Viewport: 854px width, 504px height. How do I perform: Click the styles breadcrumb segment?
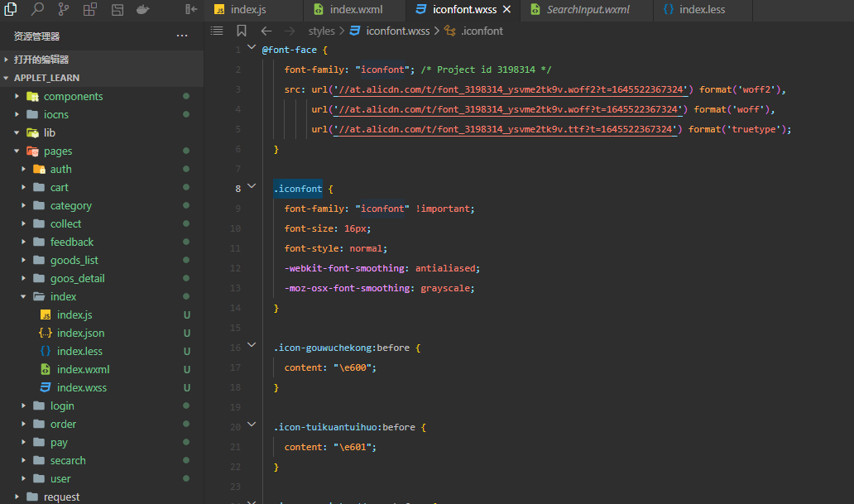coord(321,31)
